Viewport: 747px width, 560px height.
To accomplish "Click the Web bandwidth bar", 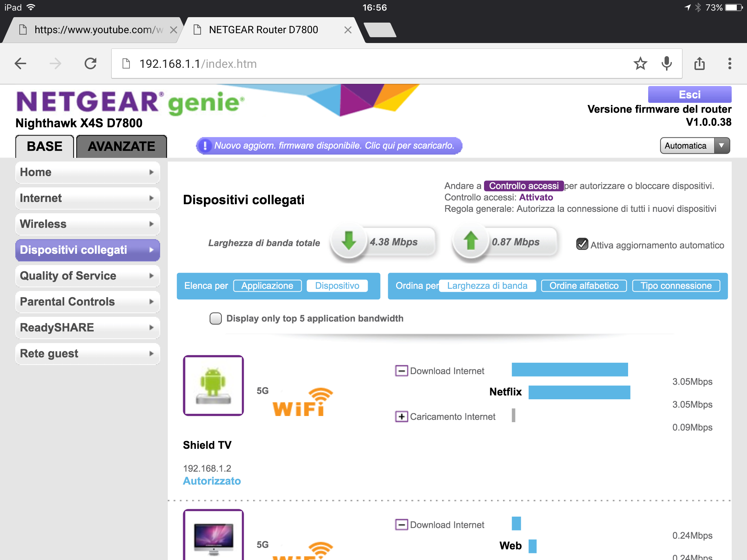I will pos(533,546).
